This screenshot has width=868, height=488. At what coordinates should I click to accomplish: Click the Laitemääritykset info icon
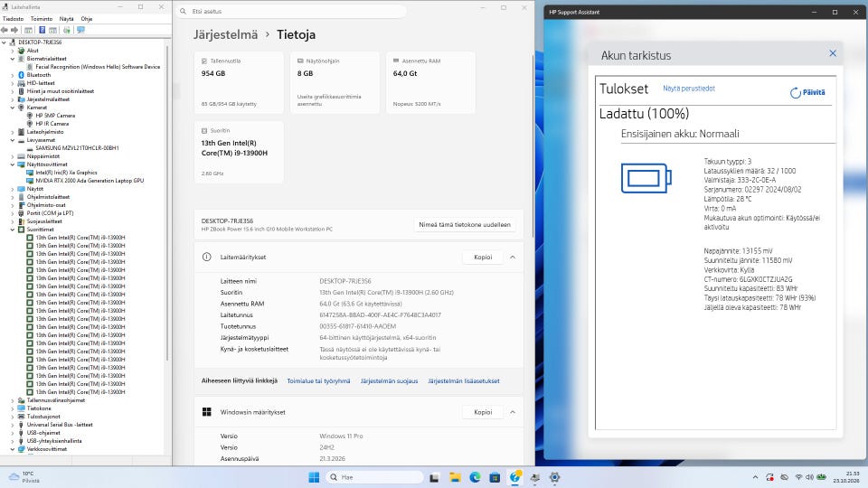coord(206,258)
